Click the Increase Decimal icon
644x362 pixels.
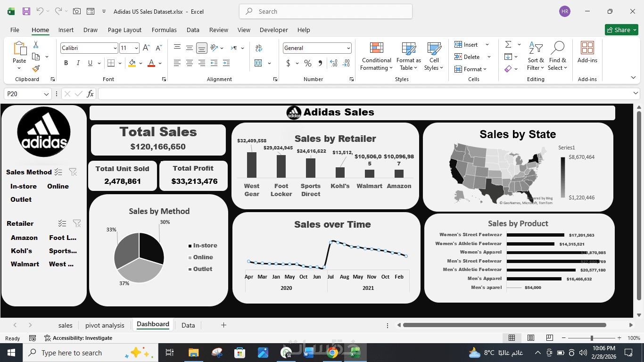(334, 63)
